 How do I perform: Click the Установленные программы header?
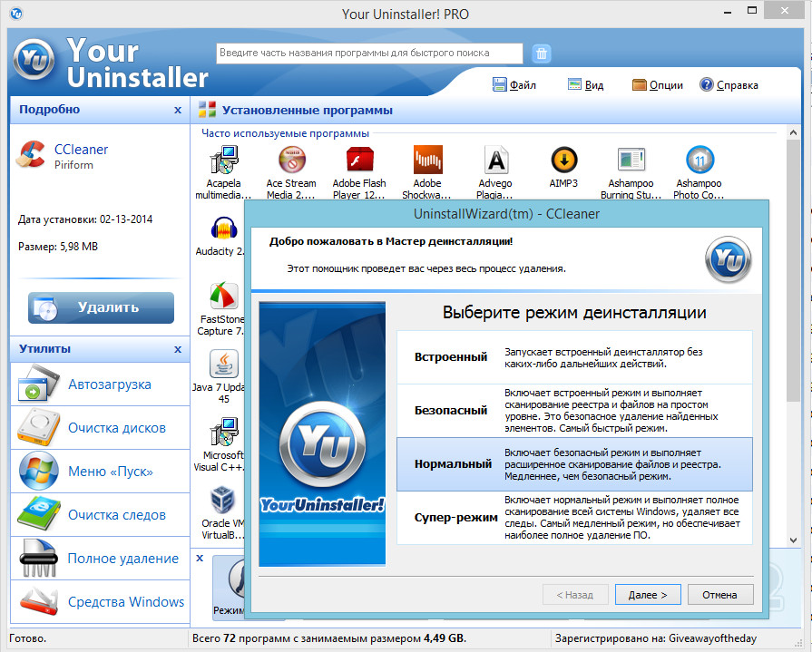pyautogui.click(x=307, y=111)
